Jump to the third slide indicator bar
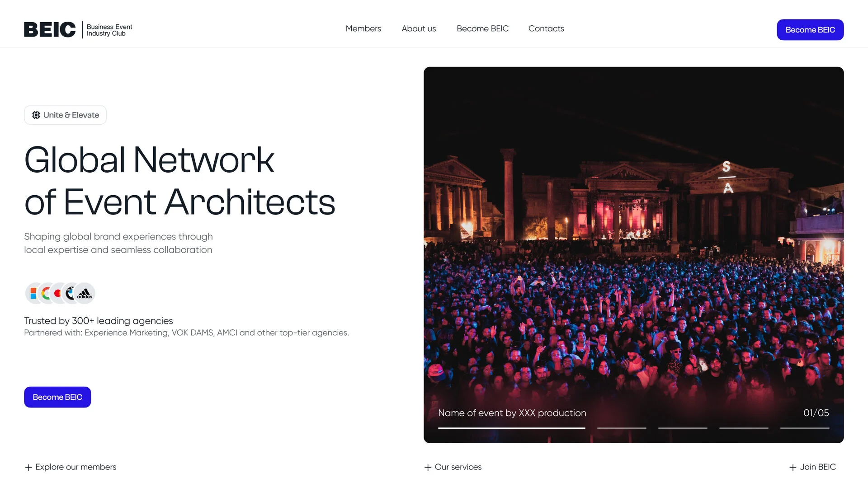This screenshot has height=497, width=868. pos(683,428)
